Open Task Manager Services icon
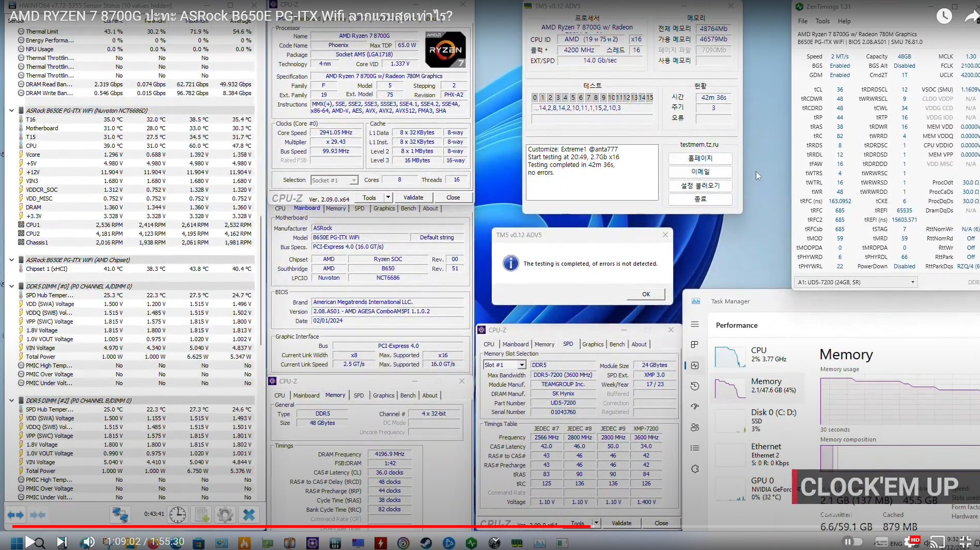Viewport: 980px width, 550px height. [x=695, y=469]
